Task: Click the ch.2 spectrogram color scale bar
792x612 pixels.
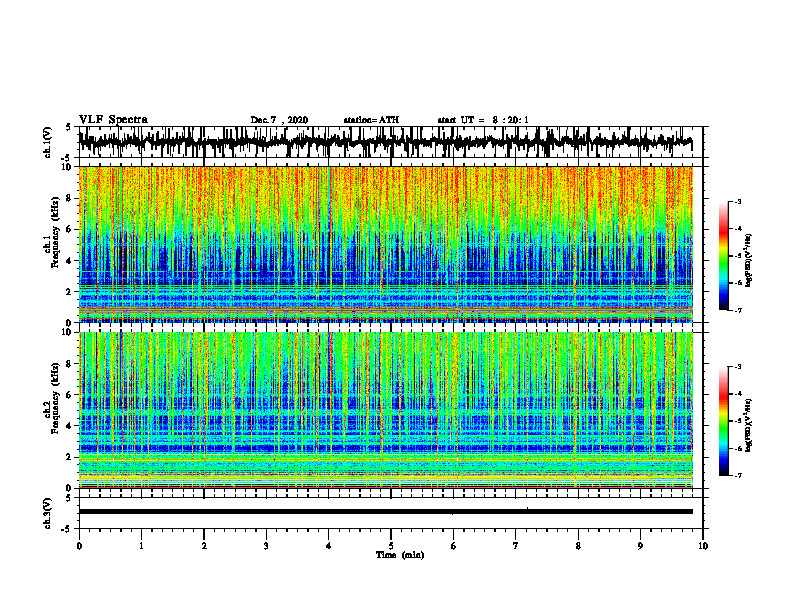Action: click(724, 421)
